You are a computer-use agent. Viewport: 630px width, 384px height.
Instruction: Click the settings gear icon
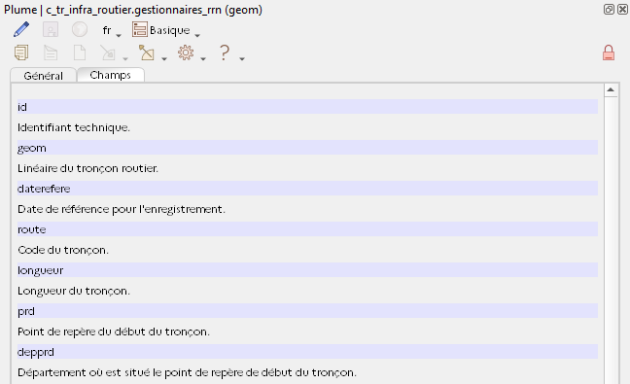coord(186,53)
